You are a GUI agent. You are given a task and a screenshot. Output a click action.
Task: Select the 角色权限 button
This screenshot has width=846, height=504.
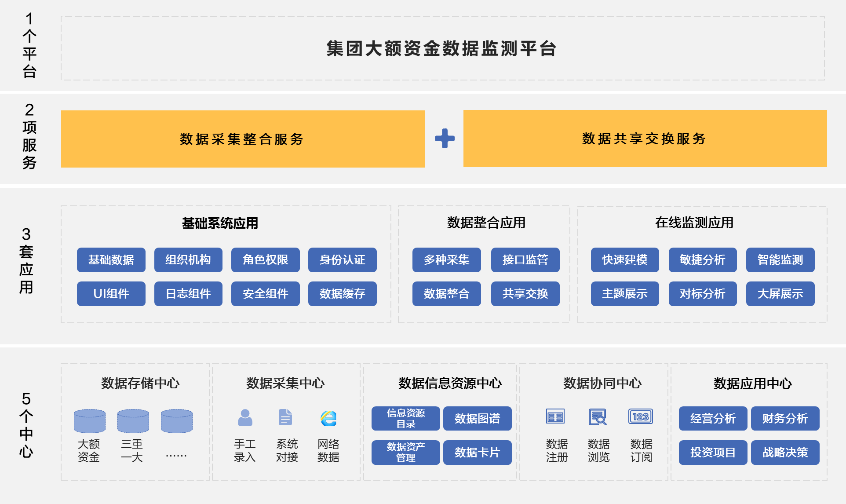[265, 260]
